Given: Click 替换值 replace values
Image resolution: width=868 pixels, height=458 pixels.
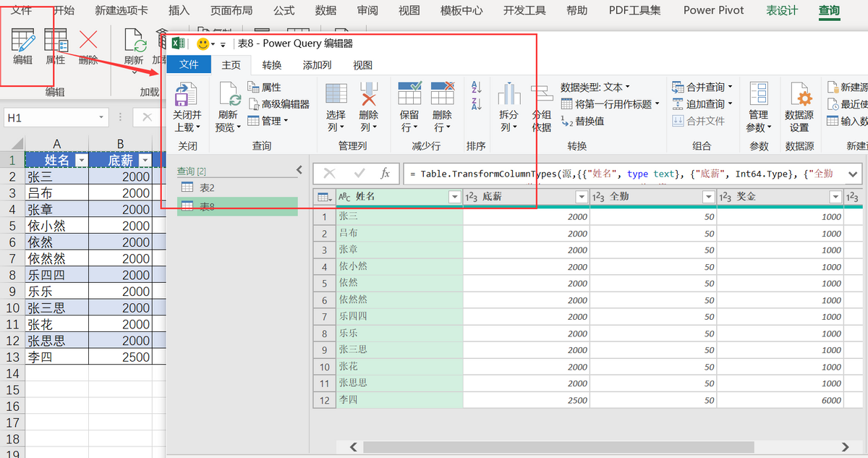Looking at the screenshot, I should [582, 121].
